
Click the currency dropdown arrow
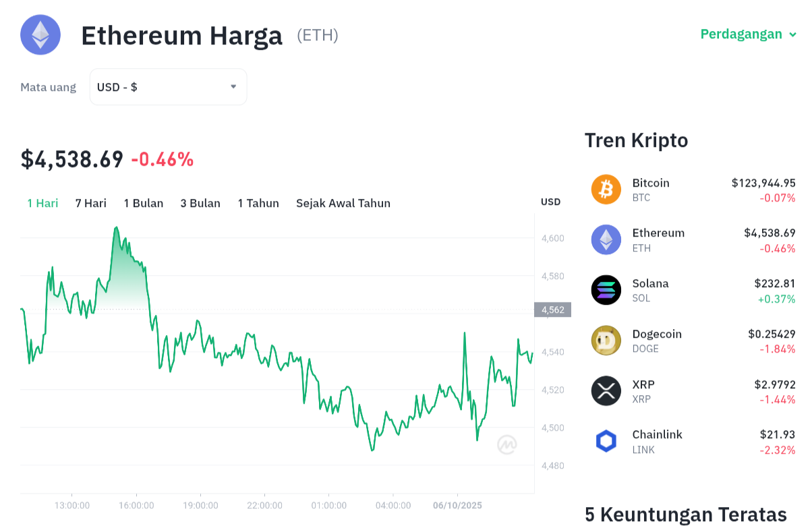tap(233, 87)
